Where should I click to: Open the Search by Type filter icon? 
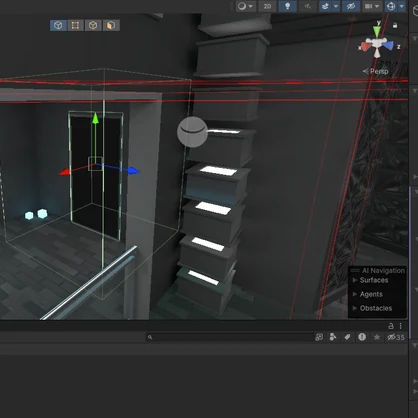[333, 337]
